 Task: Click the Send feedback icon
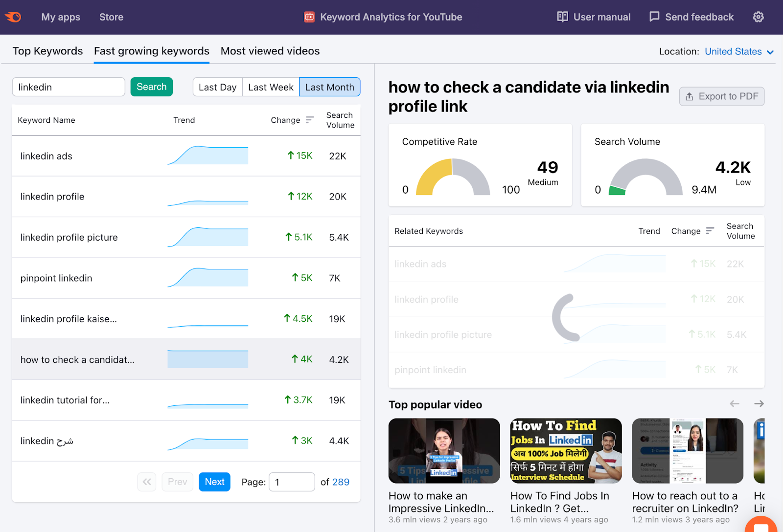pos(654,17)
